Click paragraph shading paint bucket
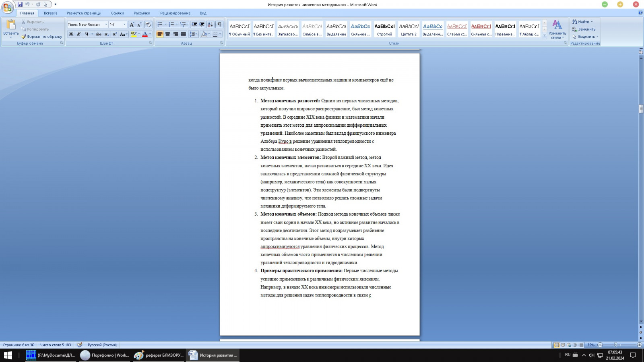This screenshot has width=644, height=362. 204,34
